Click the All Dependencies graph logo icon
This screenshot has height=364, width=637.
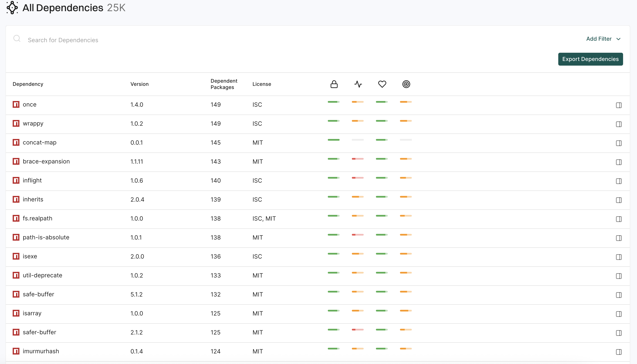point(12,8)
